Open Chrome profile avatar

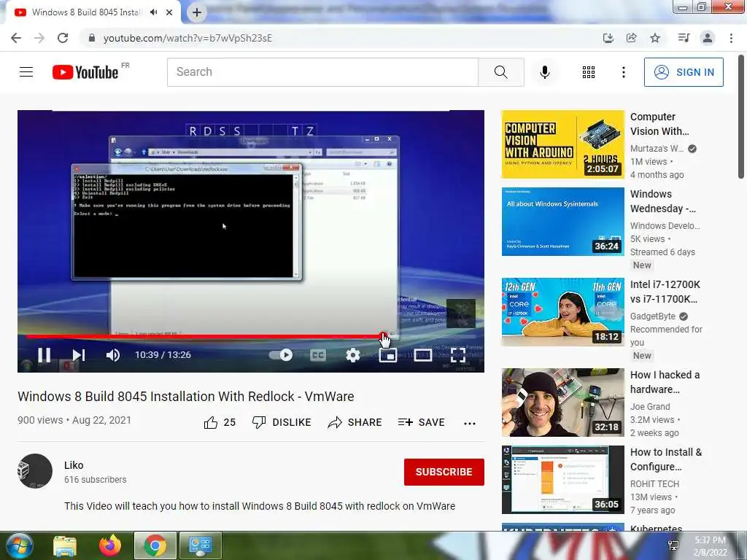[x=708, y=38]
